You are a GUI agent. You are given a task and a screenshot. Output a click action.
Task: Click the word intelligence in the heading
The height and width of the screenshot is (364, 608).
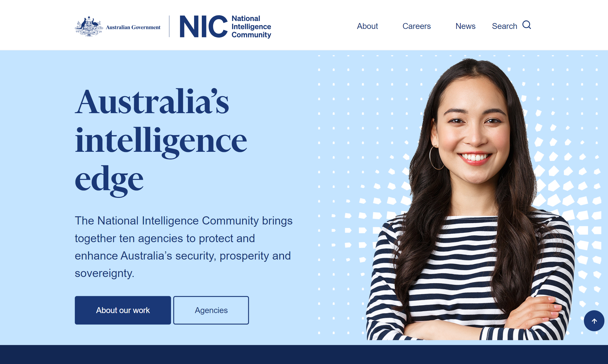tap(161, 141)
